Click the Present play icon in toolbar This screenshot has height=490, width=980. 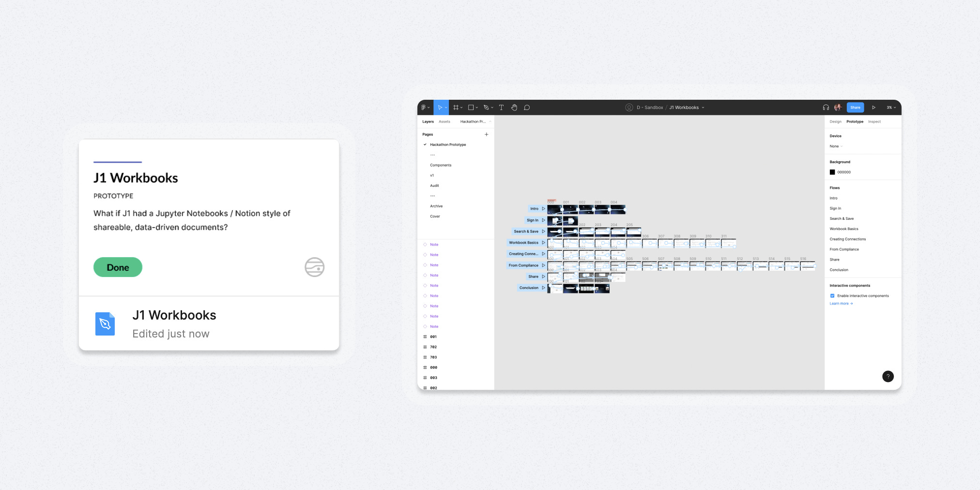(874, 107)
